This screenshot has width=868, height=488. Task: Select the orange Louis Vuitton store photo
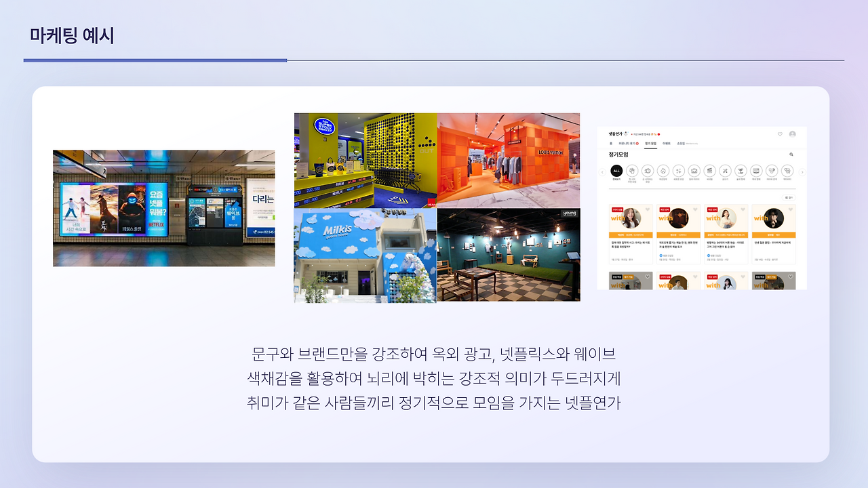tap(509, 160)
